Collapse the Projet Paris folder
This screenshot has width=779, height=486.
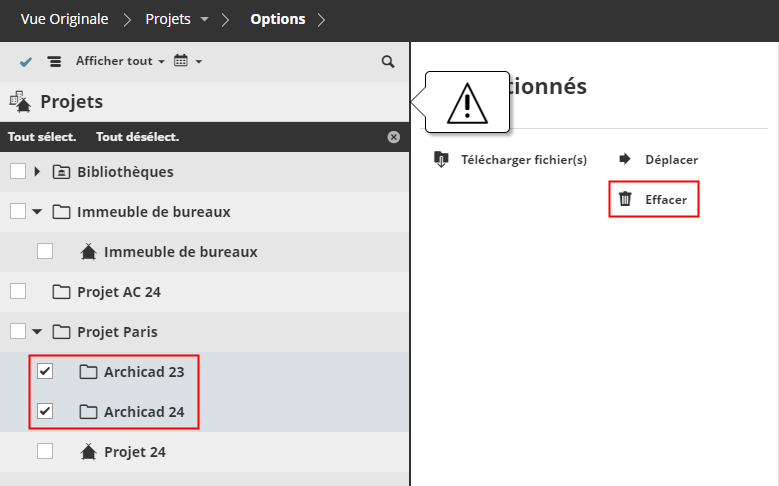(38, 332)
